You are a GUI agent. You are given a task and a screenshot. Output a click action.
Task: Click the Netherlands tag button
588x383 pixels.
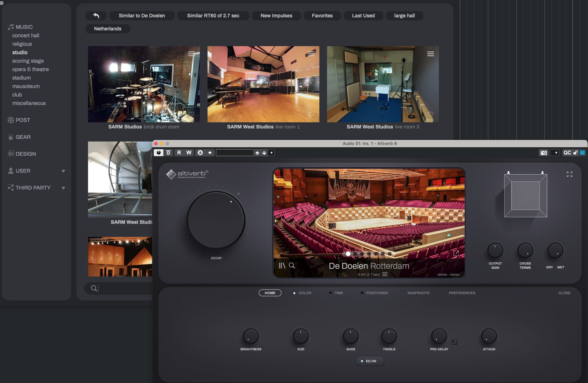click(108, 29)
